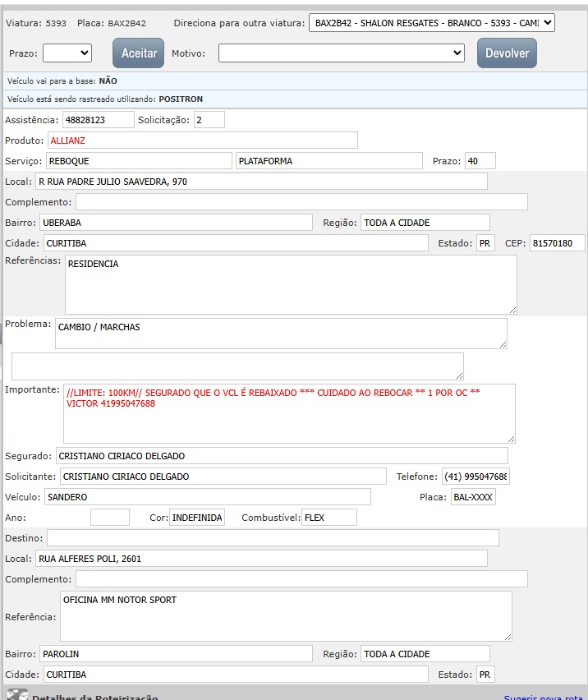Click the Veículo field showing SANDERO
This screenshot has width=588, height=700.
[x=207, y=497]
